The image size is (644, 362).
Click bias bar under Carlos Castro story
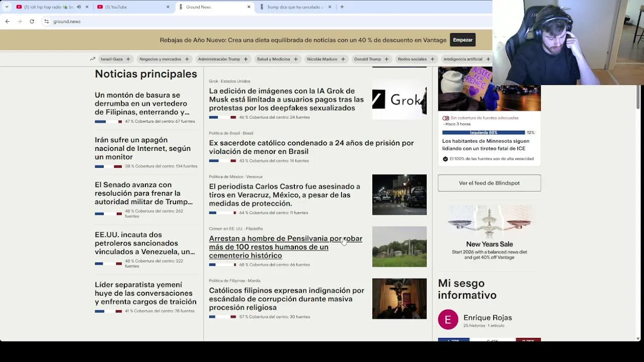pyautogui.click(x=222, y=213)
